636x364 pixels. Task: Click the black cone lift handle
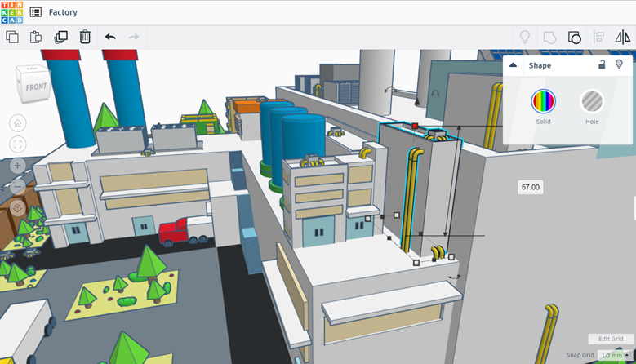click(x=416, y=102)
